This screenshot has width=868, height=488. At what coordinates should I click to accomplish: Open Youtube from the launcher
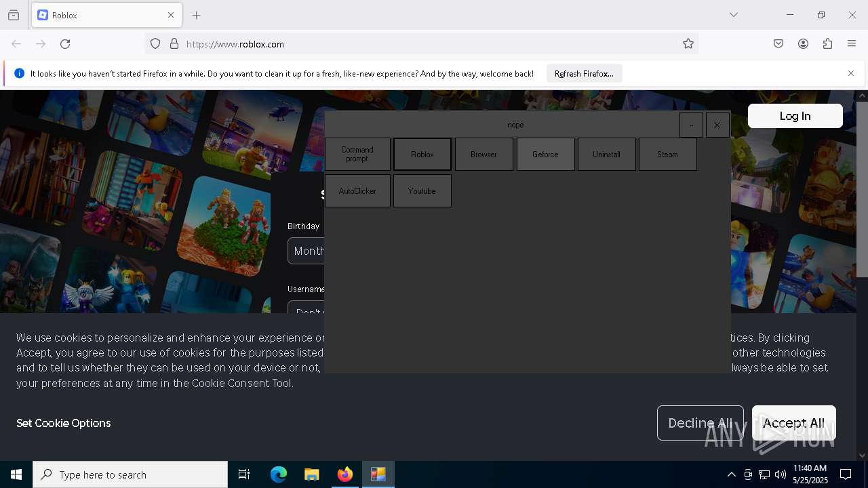(422, 191)
